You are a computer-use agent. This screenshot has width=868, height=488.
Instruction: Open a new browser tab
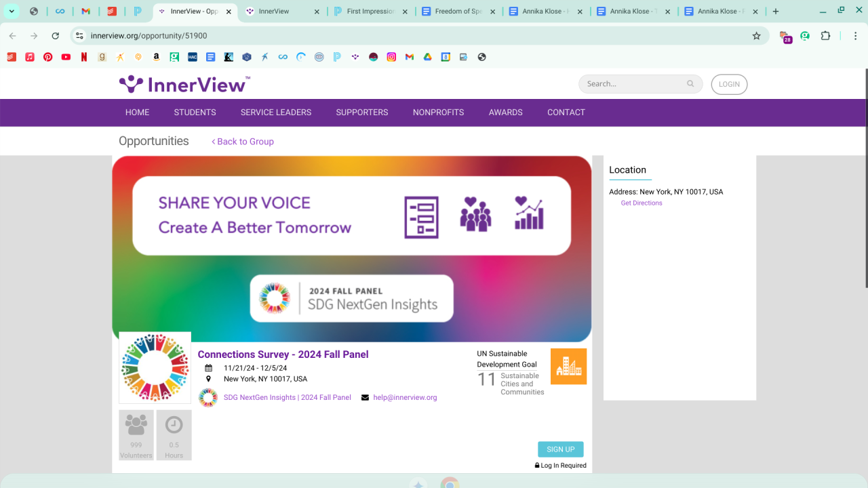pos(776,12)
